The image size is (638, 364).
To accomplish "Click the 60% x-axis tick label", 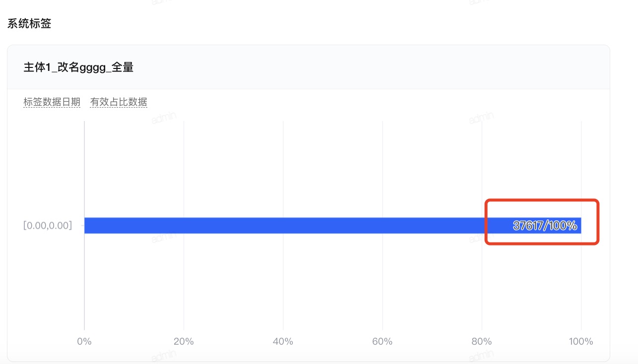I will tap(382, 341).
